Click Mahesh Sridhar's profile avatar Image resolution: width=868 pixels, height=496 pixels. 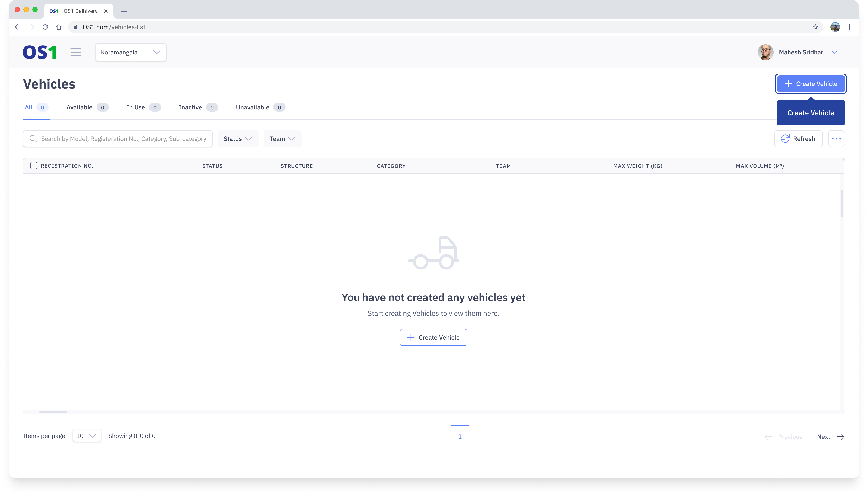click(765, 52)
